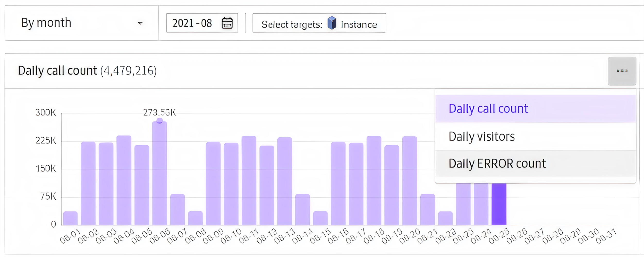This screenshot has width=644, height=257.
Task: Click the tallest bar for 08-06
Action: [159, 173]
